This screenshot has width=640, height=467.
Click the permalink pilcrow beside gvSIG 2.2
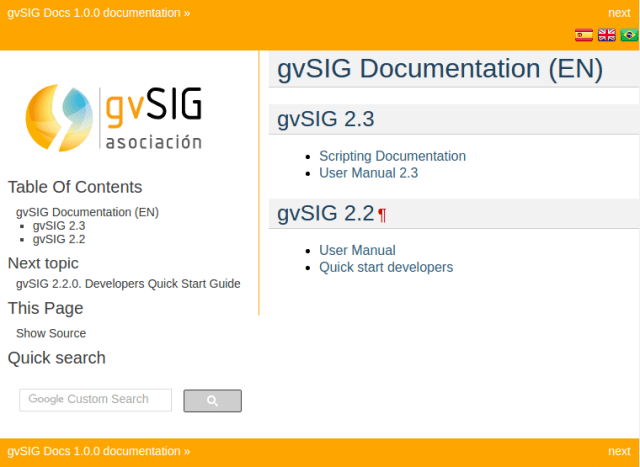382,215
